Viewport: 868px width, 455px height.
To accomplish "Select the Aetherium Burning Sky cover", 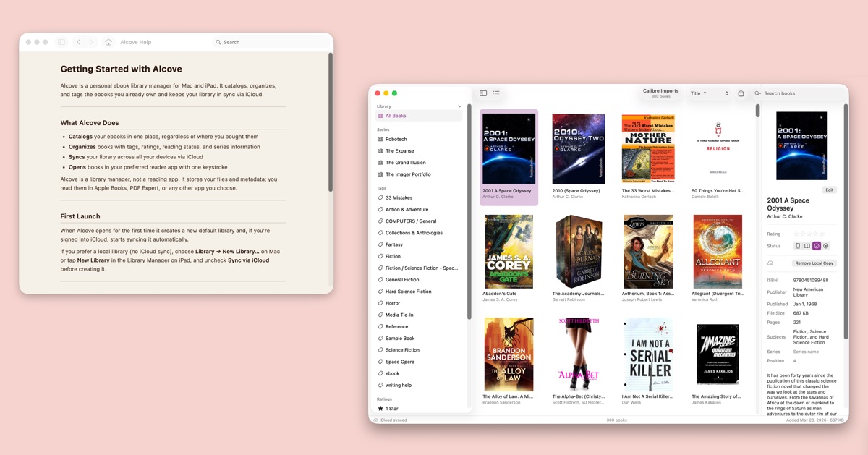I will pos(648,252).
